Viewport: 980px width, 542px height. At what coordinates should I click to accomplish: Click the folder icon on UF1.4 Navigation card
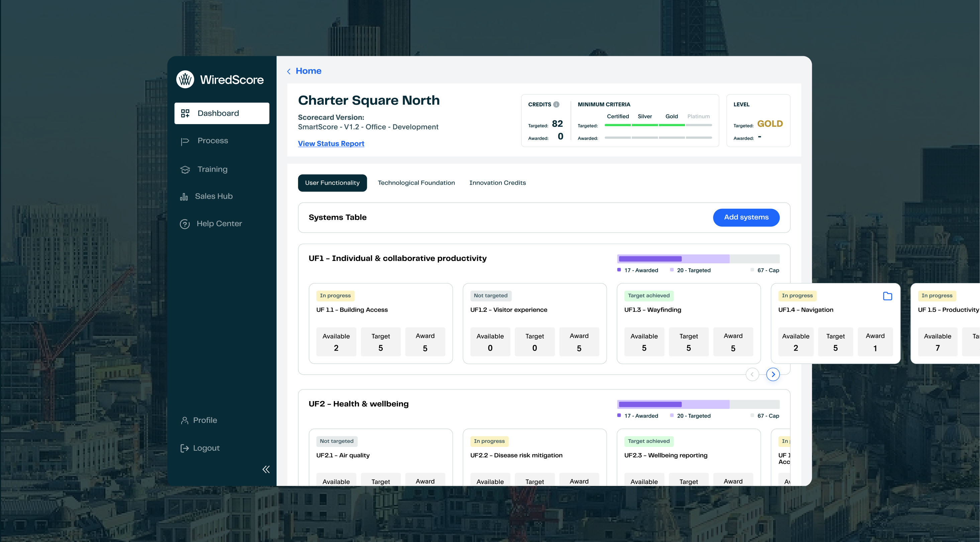[x=887, y=296]
